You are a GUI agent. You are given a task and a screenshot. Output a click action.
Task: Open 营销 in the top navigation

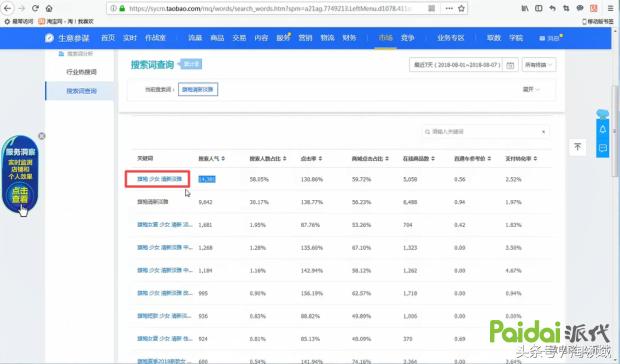[x=305, y=38]
